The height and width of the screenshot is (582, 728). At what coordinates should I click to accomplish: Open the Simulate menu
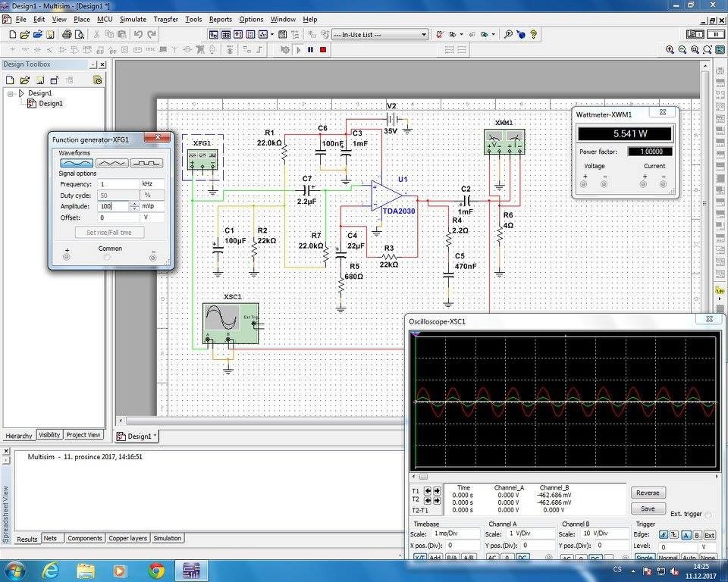tap(133, 20)
